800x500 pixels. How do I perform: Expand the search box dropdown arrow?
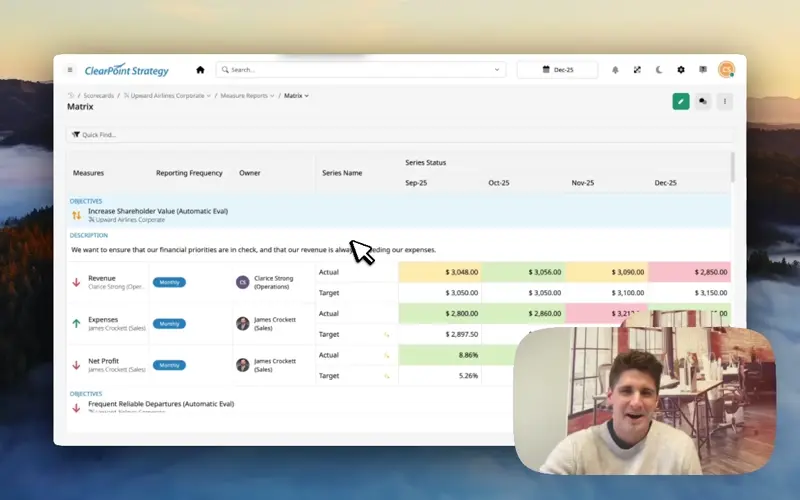point(496,70)
